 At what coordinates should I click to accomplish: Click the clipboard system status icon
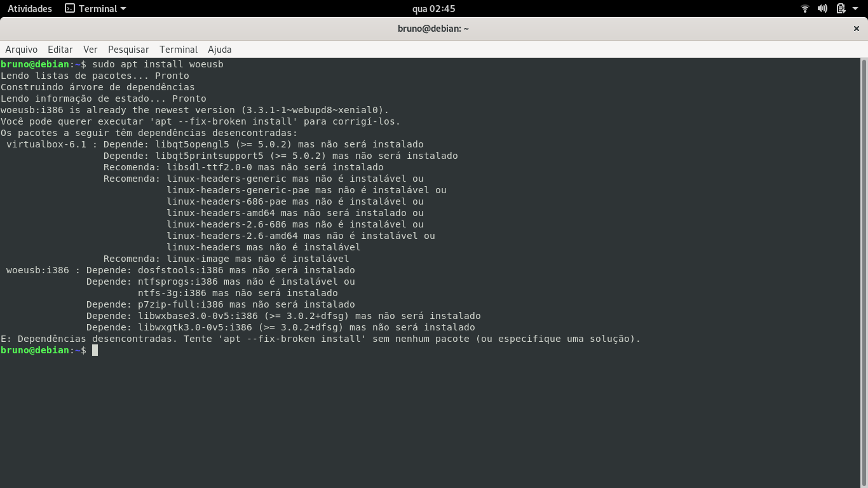[841, 9]
